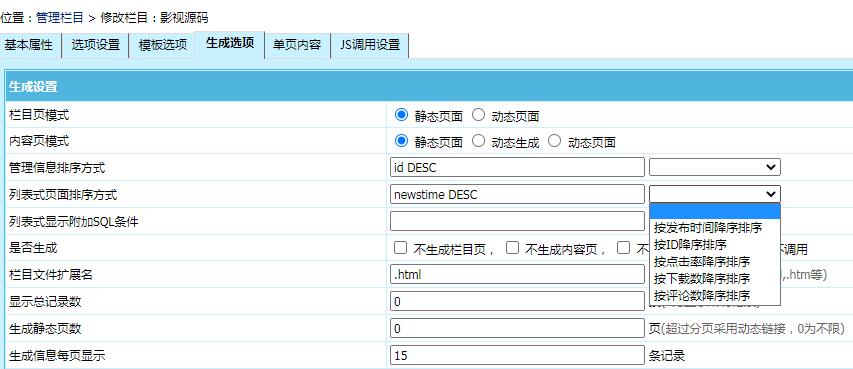Image resolution: width=853 pixels, height=369 pixels.
Task: Switch to the 选项设置 tab
Action: 95,45
